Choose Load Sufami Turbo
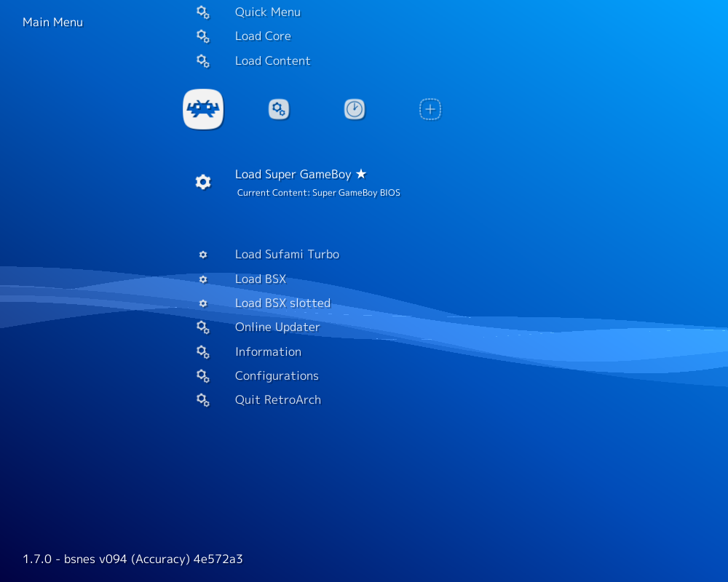The width and height of the screenshot is (728, 582). coord(287,255)
